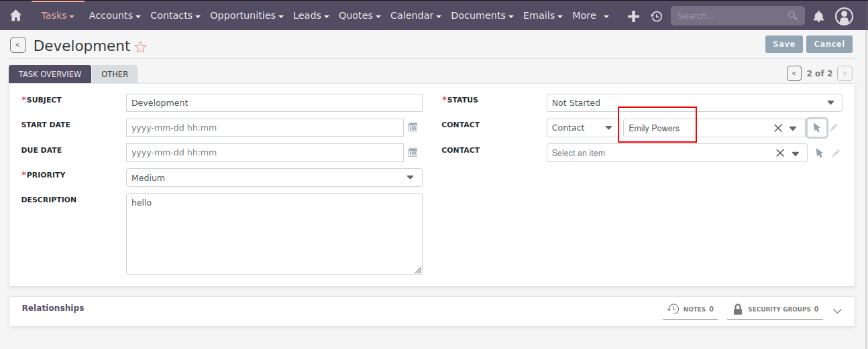Open the quick create plus icon
The image size is (868, 349).
[633, 16]
